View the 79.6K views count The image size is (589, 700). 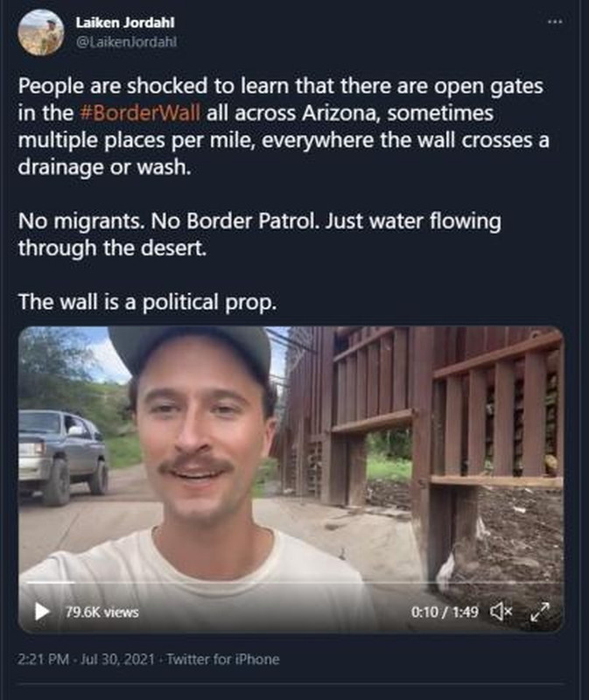(102, 612)
